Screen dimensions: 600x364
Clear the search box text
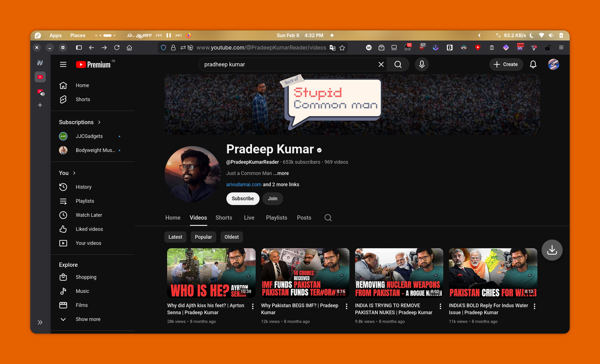tap(381, 65)
